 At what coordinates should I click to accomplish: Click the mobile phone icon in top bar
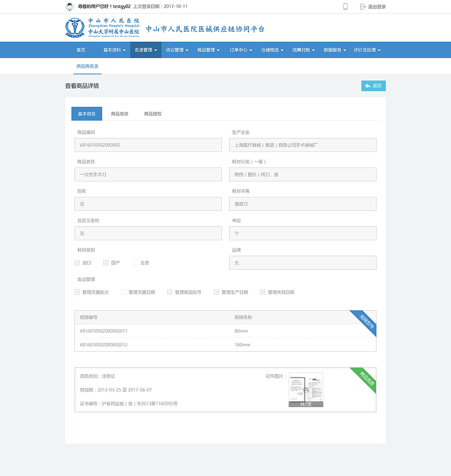point(345,6)
